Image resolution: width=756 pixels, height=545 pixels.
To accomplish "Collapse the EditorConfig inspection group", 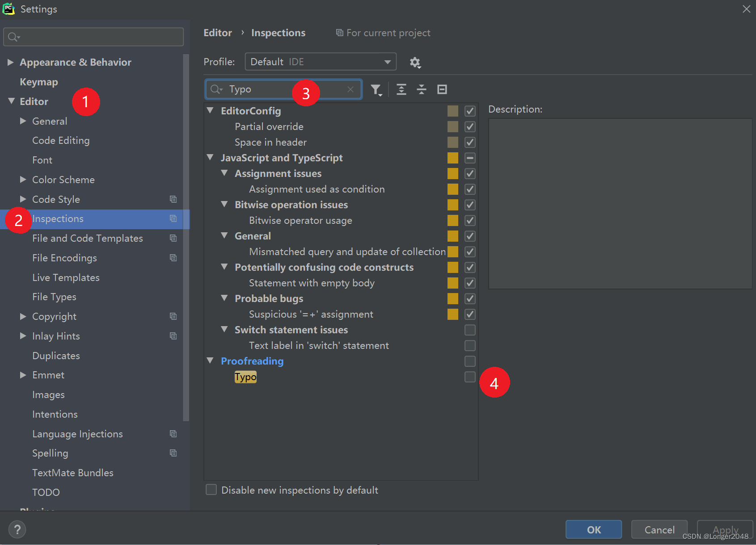I will (210, 110).
